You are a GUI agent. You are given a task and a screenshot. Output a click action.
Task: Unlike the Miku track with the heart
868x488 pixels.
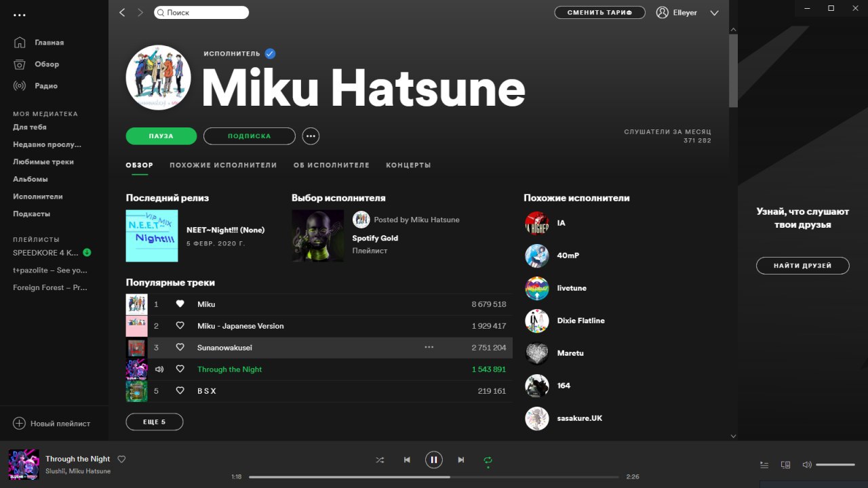click(180, 304)
